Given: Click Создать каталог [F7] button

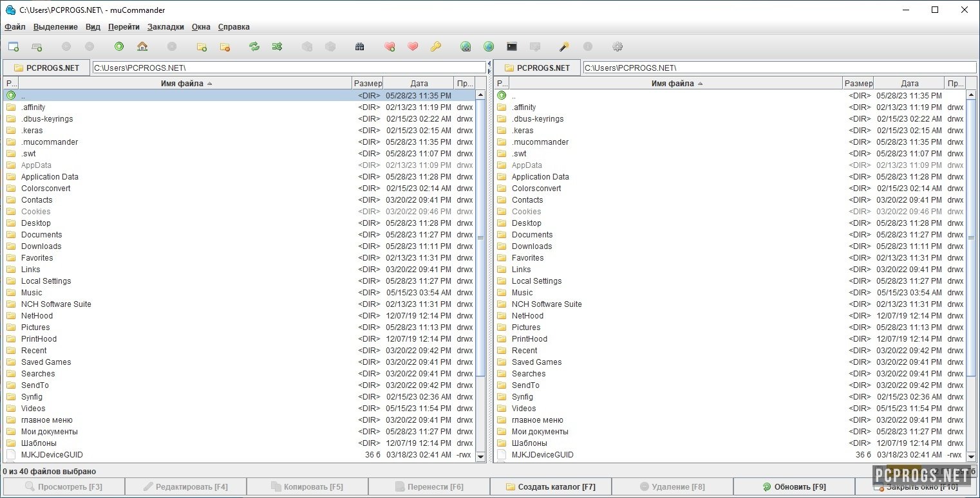Looking at the screenshot, I should pos(551,487).
